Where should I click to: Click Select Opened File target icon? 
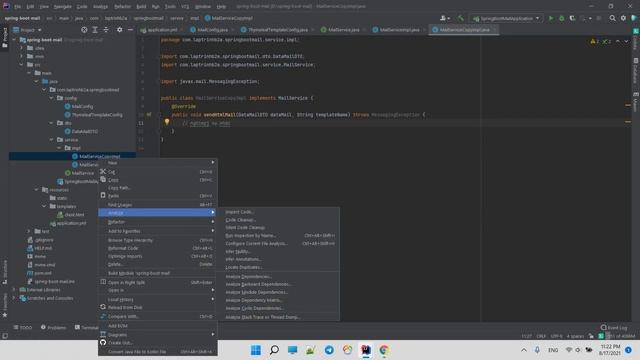coord(84,30)
